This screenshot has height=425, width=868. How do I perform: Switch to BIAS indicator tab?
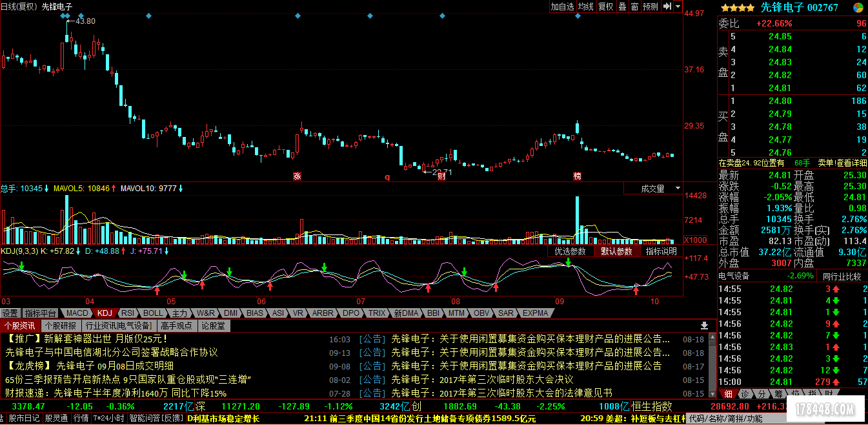(255, 313)
